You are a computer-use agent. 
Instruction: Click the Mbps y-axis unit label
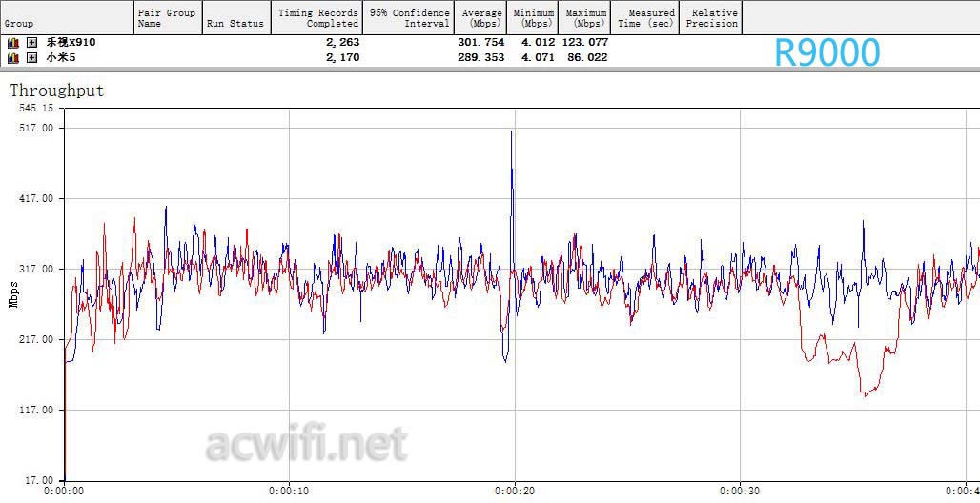point(13,294)
